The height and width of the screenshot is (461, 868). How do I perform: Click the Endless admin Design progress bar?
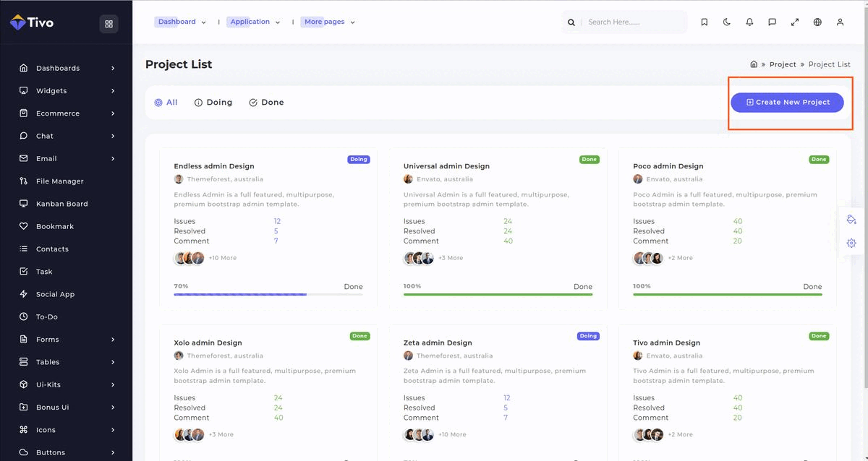click(268, 294)
